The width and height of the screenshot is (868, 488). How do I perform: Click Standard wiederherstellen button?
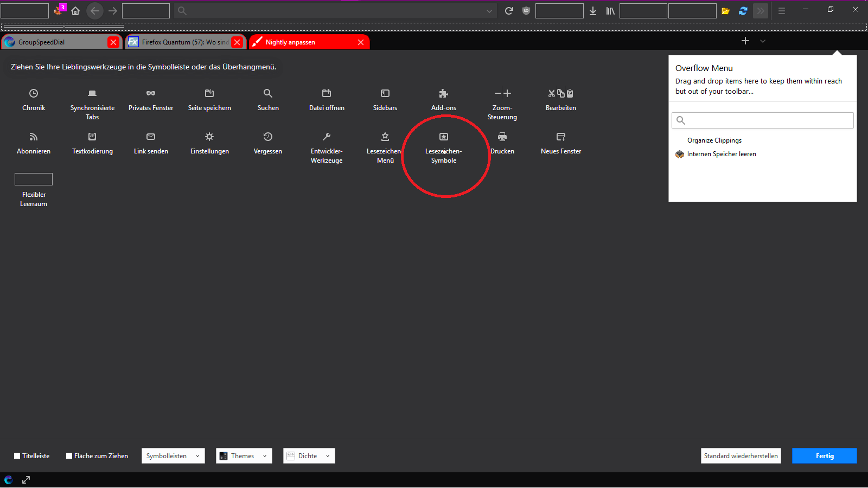click(741, 456)
